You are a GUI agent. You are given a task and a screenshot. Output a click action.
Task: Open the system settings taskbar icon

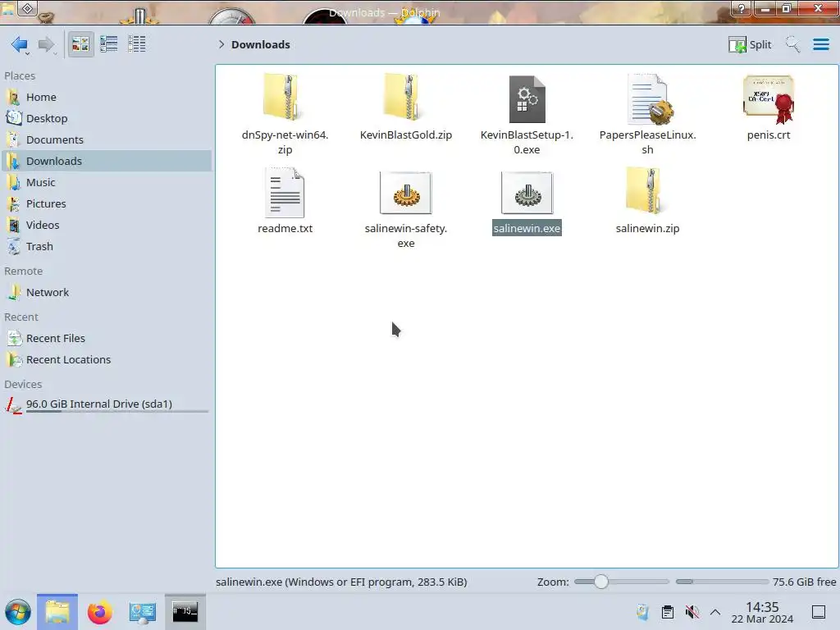click(142, 612)
